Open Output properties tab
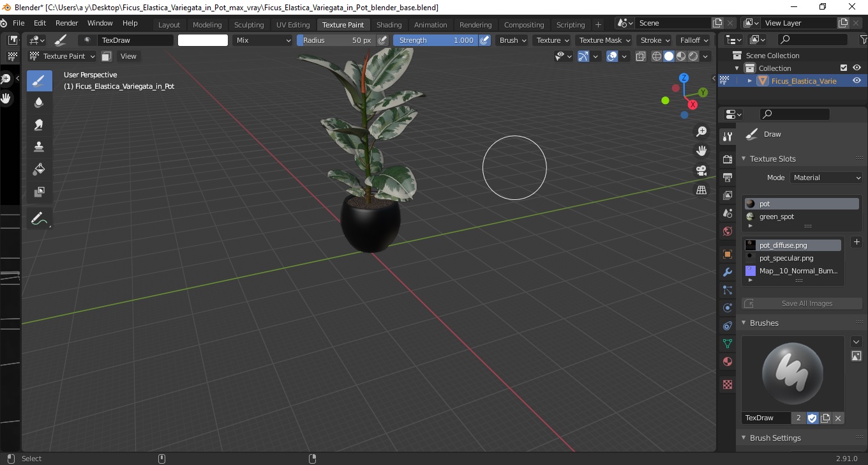Screen dimensions: 868x465 [x=727, y=177]
